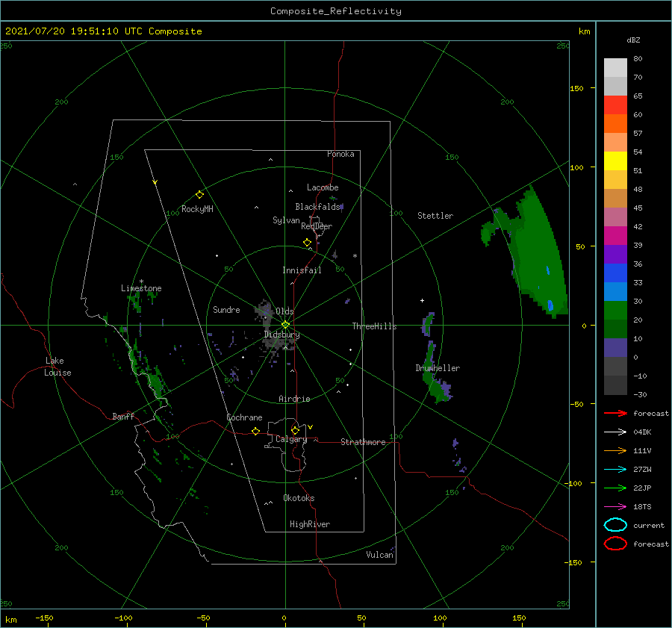Click the yellow diamond marker beside RockyMH

[199, 195]
